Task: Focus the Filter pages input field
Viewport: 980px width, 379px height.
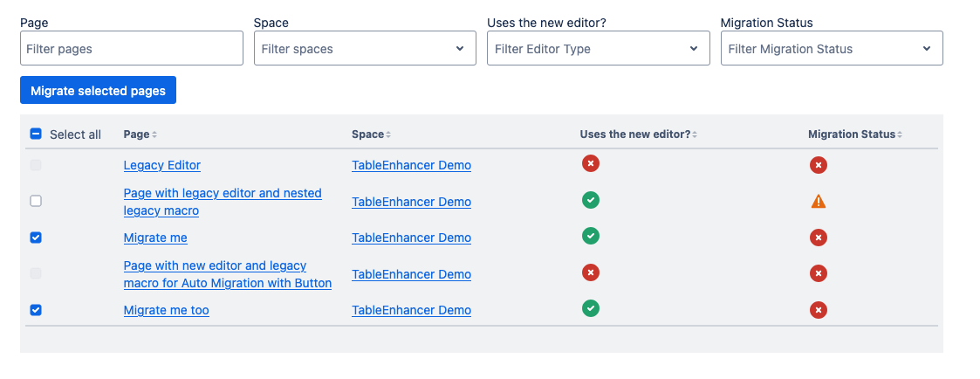Action: point(132,49)
